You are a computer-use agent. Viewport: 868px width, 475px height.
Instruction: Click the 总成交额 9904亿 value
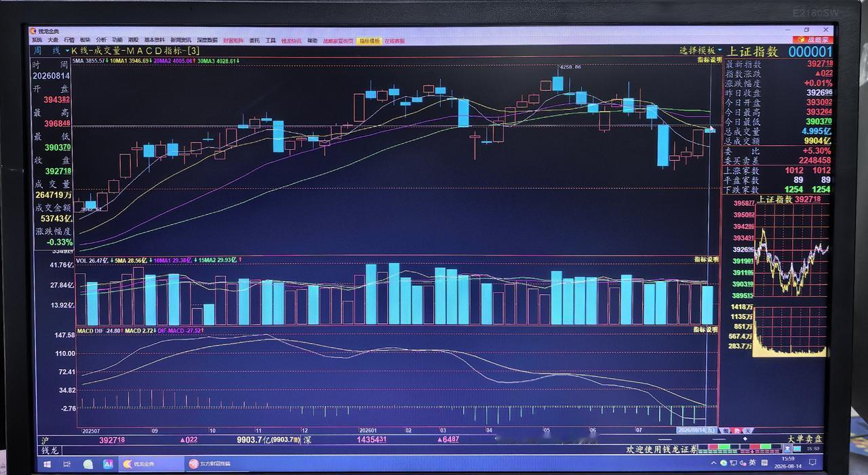(818, 141)
